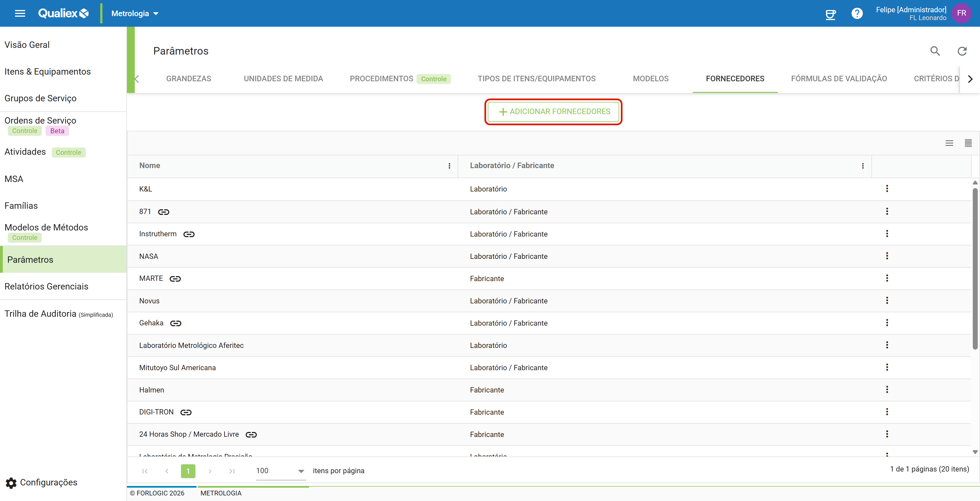The image size is (980, 501).
Task: Go to the previous page
Action: (x=167, y=471)
